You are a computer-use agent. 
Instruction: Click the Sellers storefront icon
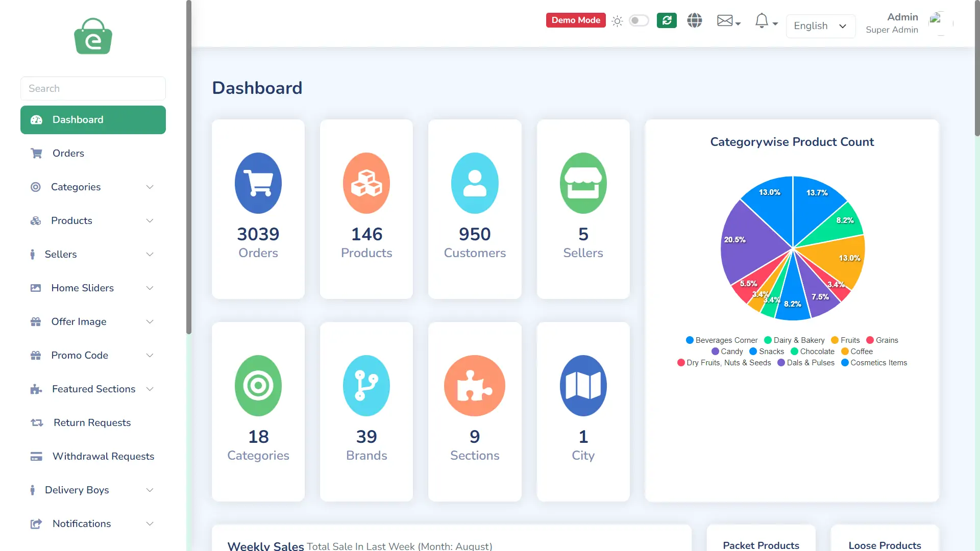click(x=583, y=183)
